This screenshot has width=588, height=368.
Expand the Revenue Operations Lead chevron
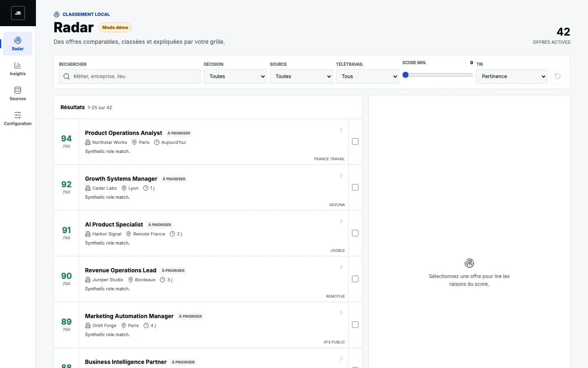[341, 267]
